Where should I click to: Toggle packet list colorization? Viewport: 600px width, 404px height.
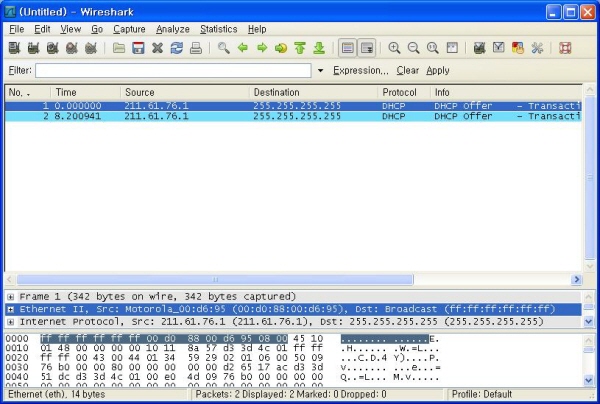(347, 48)
